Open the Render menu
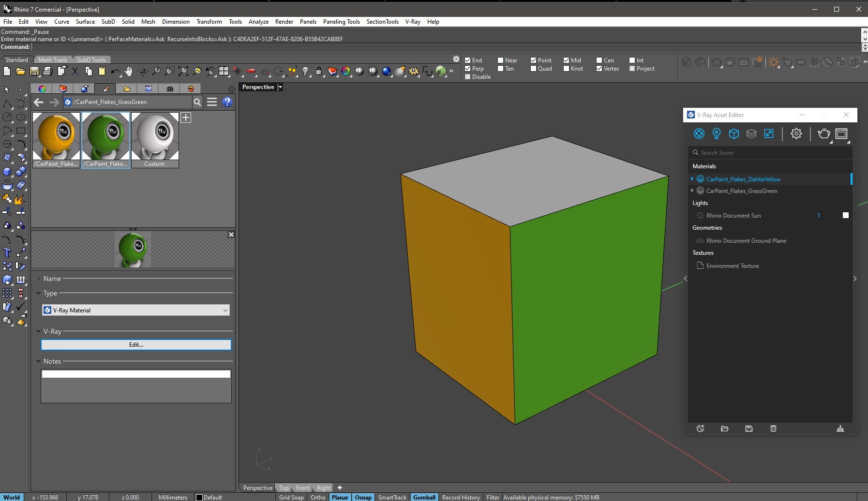 pos(284,22)
